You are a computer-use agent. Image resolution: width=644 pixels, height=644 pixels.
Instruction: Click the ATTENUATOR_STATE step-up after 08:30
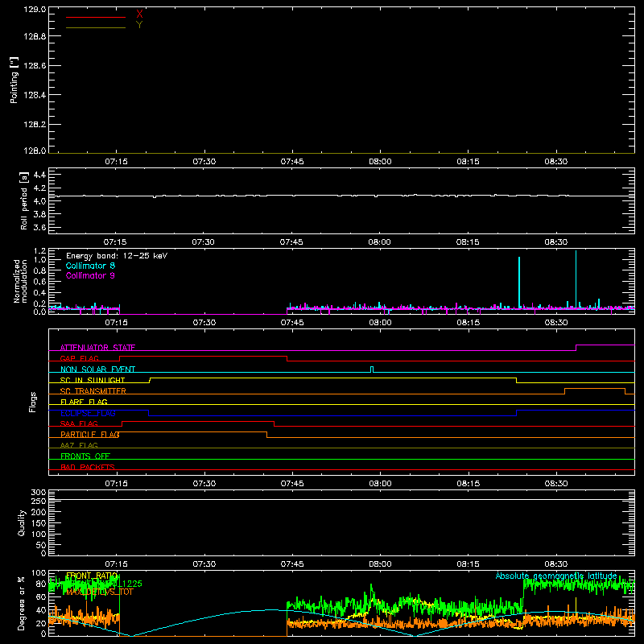coord(576,348)
